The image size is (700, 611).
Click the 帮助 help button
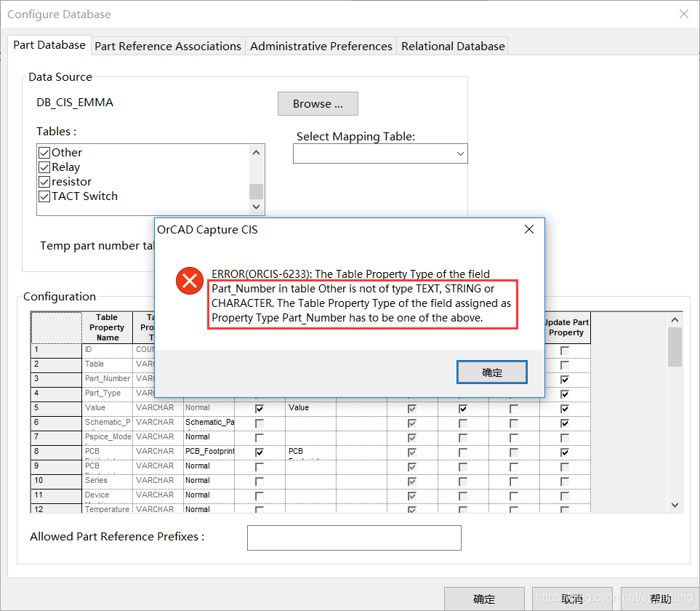(x=660, y=599)
